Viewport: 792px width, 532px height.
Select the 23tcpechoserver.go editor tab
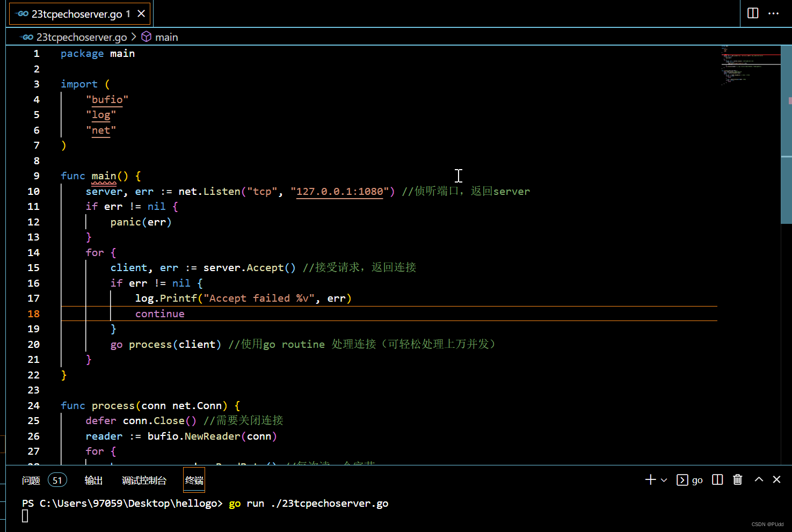[80, 14]
